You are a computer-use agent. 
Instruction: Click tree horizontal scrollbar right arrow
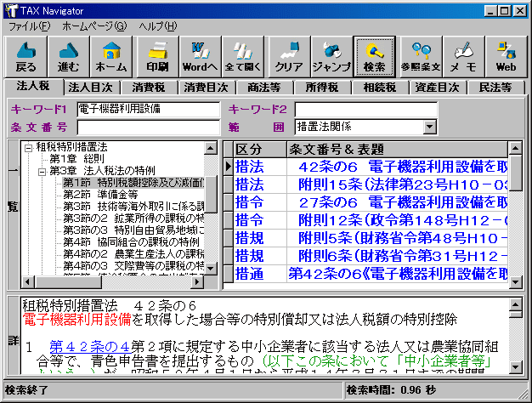(197, 281)
